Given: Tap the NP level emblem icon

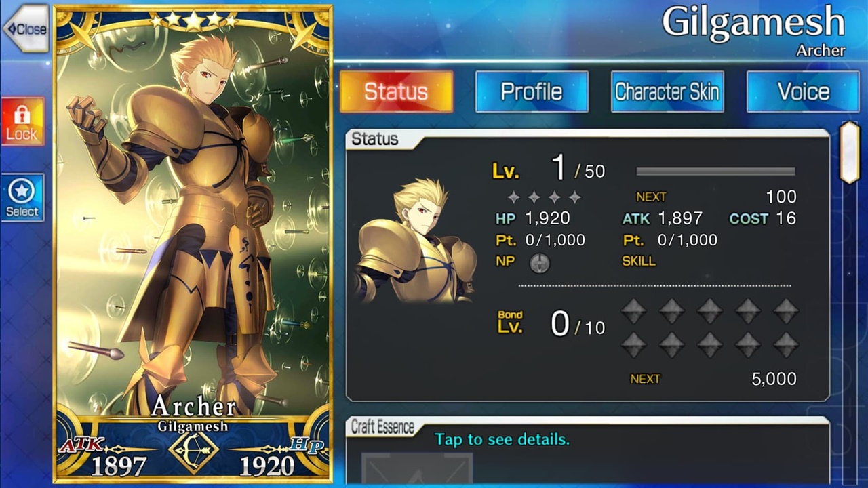Looking at the screenshot, I should pyautogui.click(x=540, y=263).
